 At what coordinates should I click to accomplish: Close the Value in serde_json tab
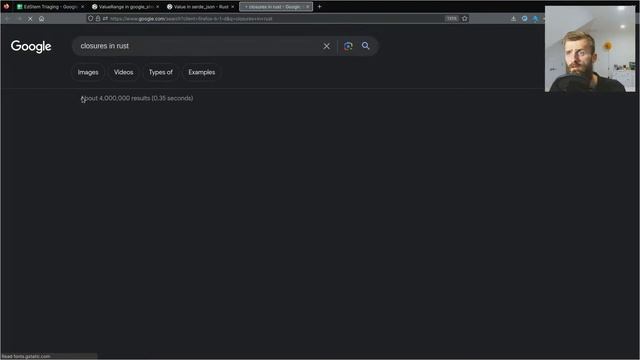tap(233, 7)
